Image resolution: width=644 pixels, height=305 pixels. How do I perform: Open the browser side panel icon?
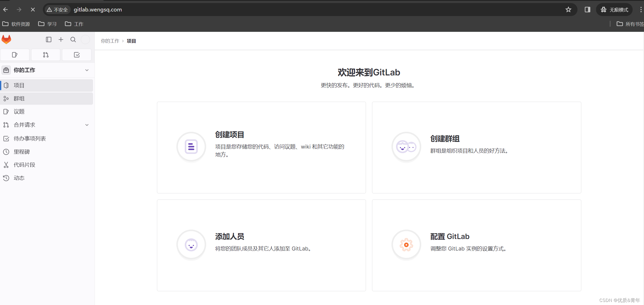click(x=587, y=10)
